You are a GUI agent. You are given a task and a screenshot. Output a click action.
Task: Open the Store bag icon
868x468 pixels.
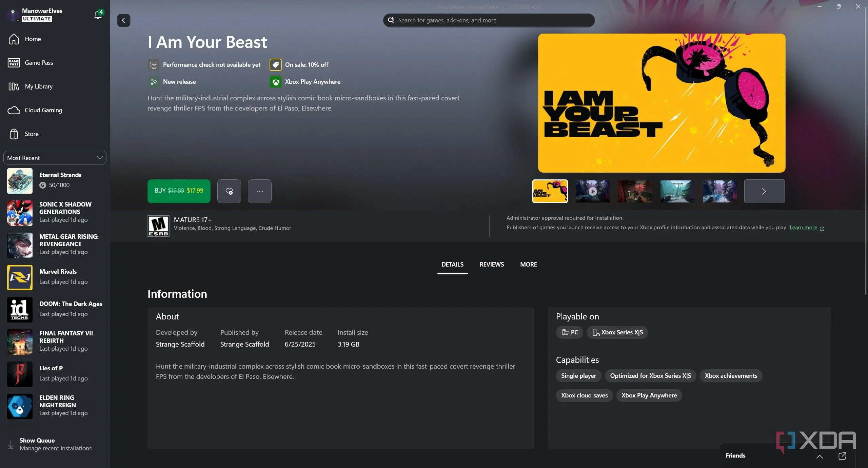(x=14, y=134)
